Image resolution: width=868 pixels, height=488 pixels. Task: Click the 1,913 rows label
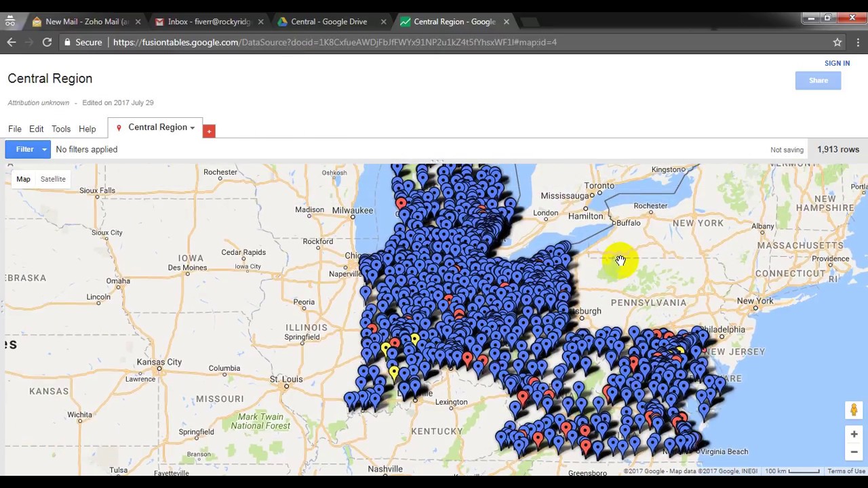pyautogui.click(x=838, y=150)
